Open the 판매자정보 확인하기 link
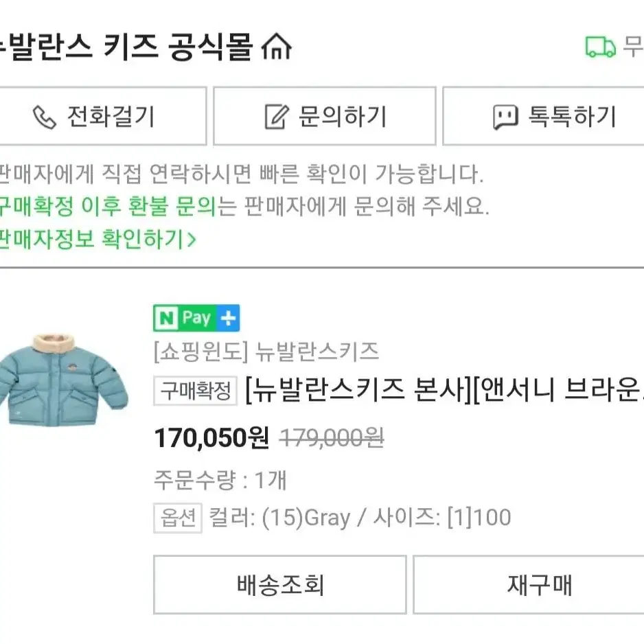Image resolution: width=644 pixels, height=644 pixels. tap(96, 240)
